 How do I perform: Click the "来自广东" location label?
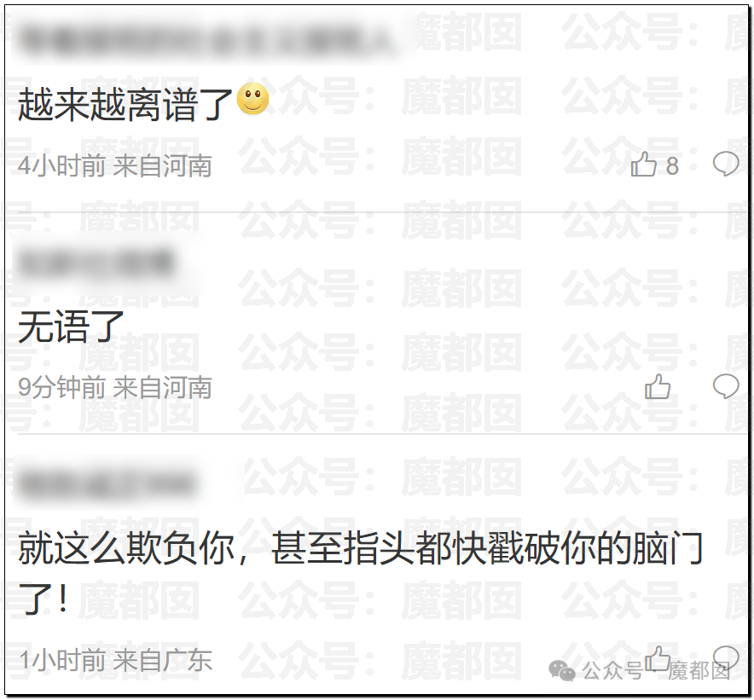tap(163, 660)
